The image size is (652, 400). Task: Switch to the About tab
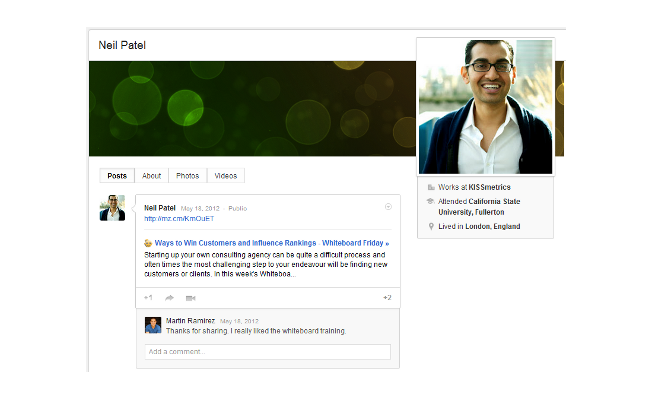[151, 175]
